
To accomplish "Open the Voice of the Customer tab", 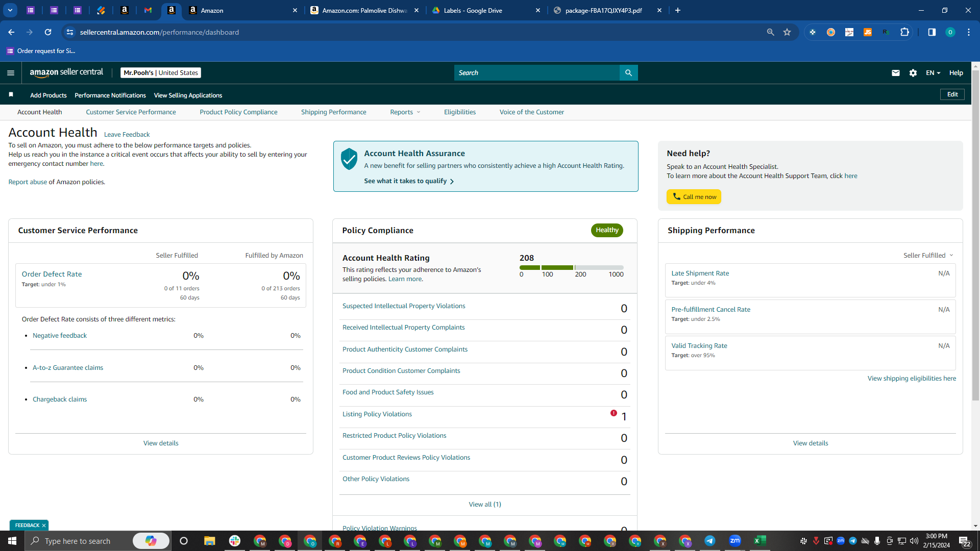I will [x=532, y=112].
